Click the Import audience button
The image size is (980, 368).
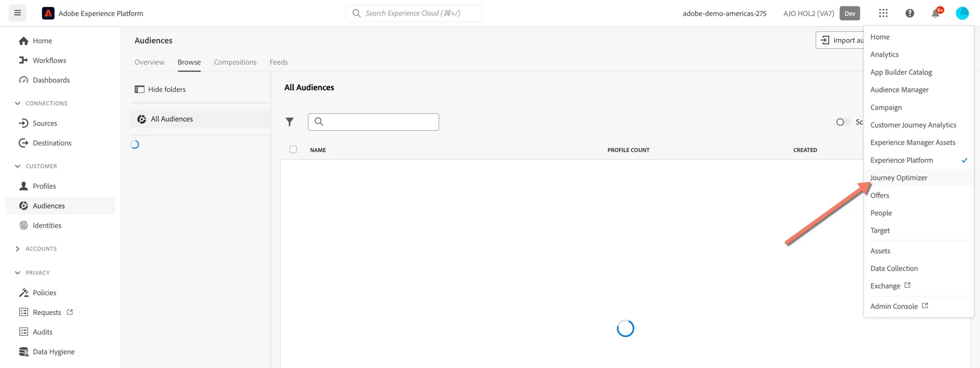click(x=840, y=40)
